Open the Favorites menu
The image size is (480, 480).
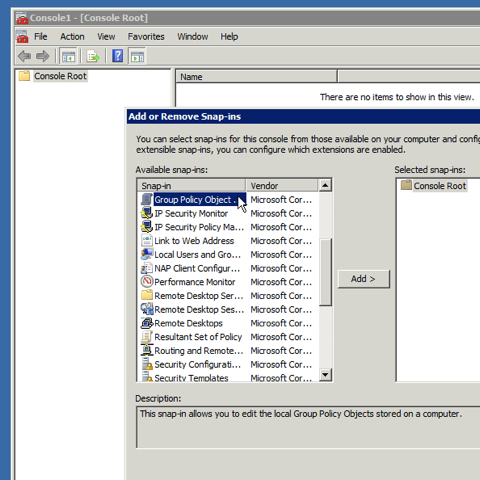[x=146, y=37]
